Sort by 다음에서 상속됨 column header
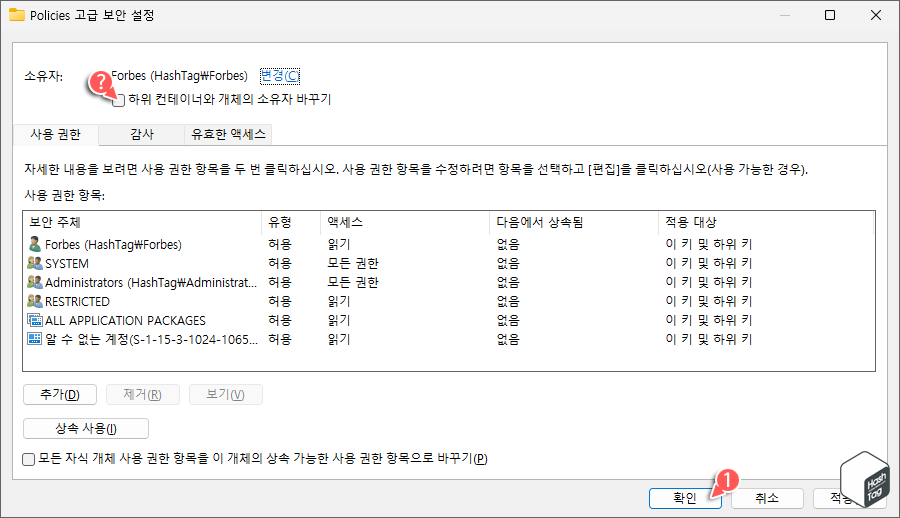 click(574, 222)
